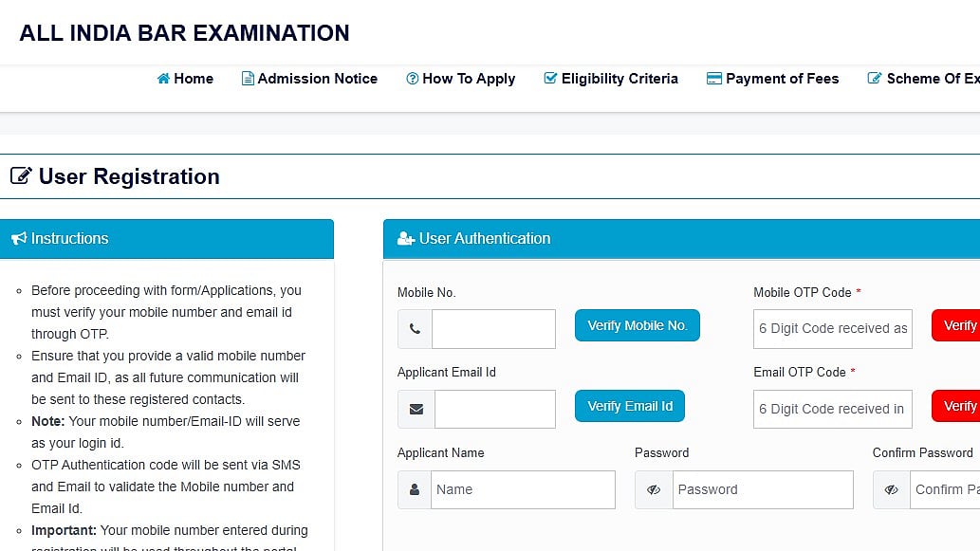Open Payment of Fees page
This screenshot has width=980, height=551.
pyautogui.click(x=772, y=79)
